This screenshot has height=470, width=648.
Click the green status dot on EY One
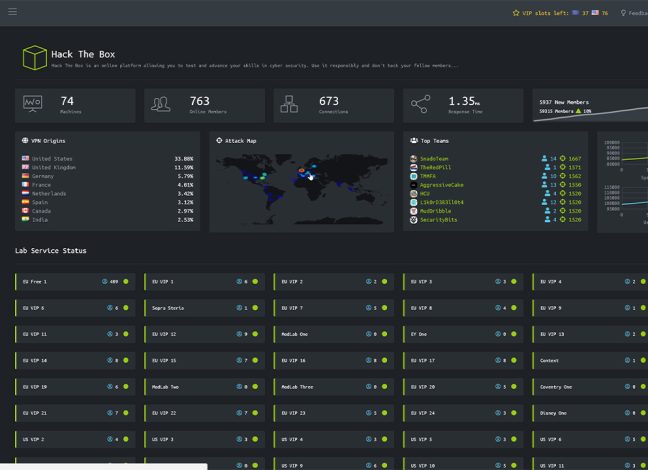point(514,334)
